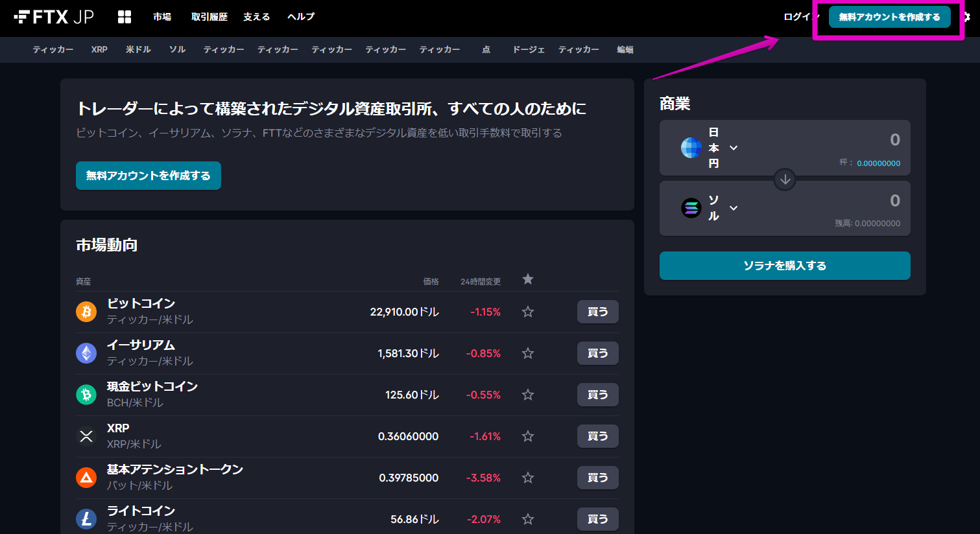Open the 市場 menu
Screen dimensions: 980x534
162,17
